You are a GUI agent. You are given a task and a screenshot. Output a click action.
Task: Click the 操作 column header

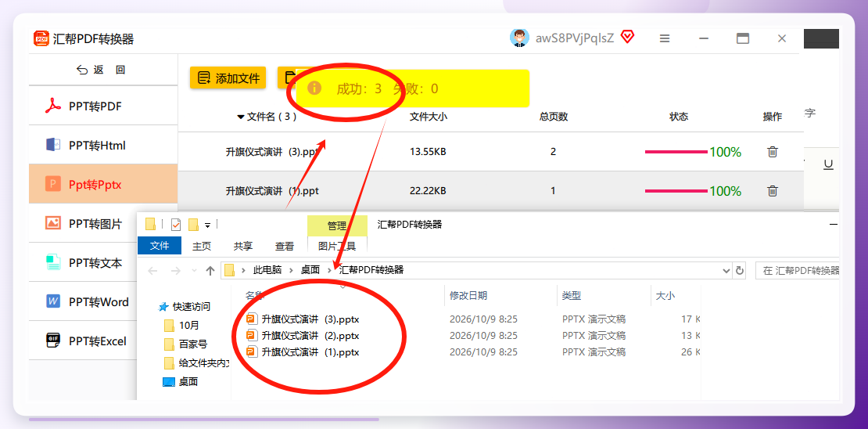coord(773,117)
